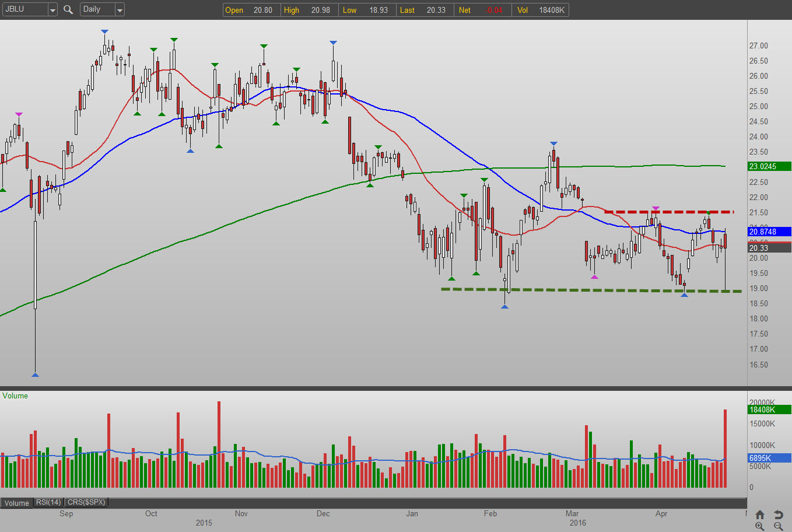Click the green 18408K volume axis label
This screenshot has height=532, width=792.
pyautogui.click(x=769, y=409)
